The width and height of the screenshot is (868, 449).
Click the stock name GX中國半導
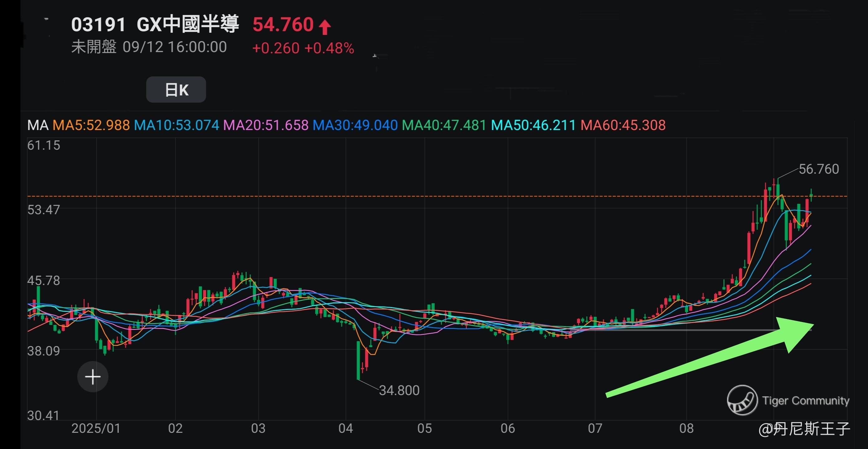point(188,24)
